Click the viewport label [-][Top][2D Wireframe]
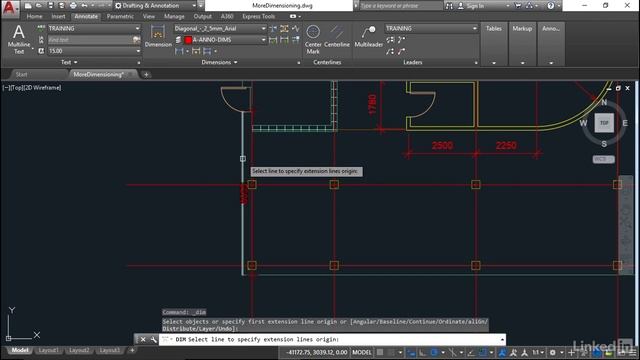Viewport: 640px width, 360px height. tap(32, 88)
